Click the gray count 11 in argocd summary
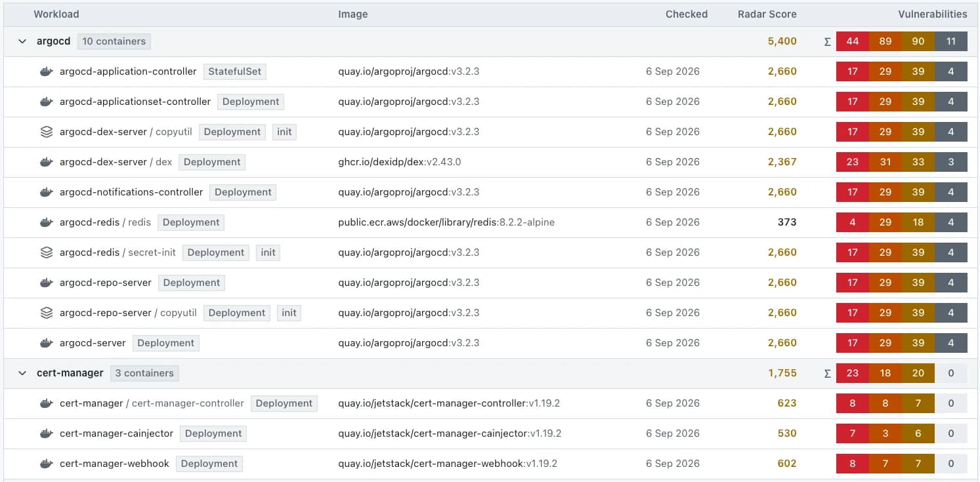Image resolution: width=980 pixels, height=482 pixels. [x=951, y=41]
